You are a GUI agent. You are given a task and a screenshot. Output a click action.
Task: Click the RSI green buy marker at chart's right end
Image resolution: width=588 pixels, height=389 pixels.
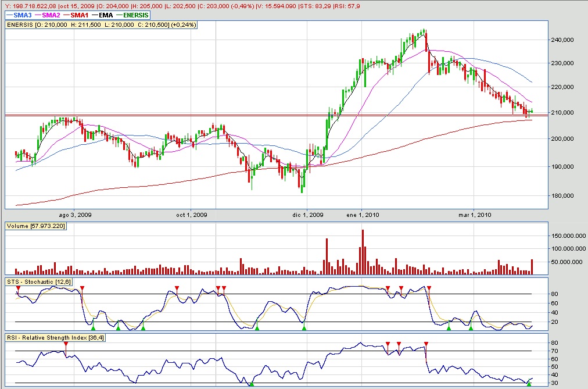[529, 384]
